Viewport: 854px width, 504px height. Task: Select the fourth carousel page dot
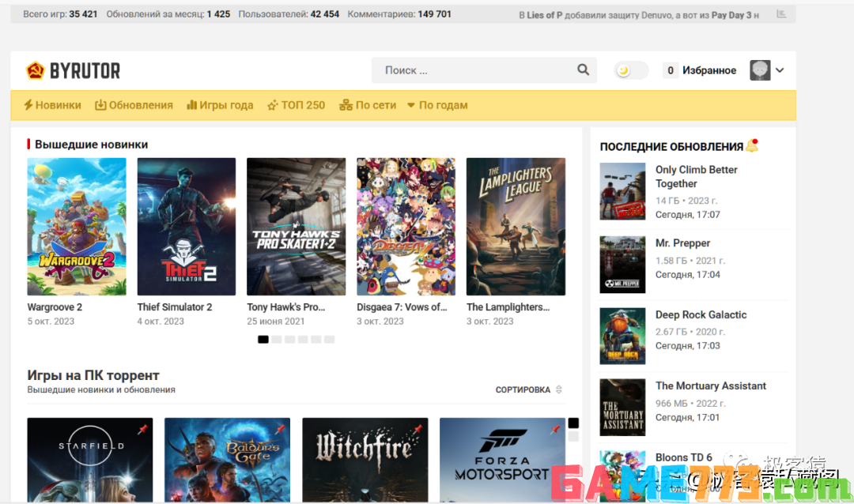point(303,340)
